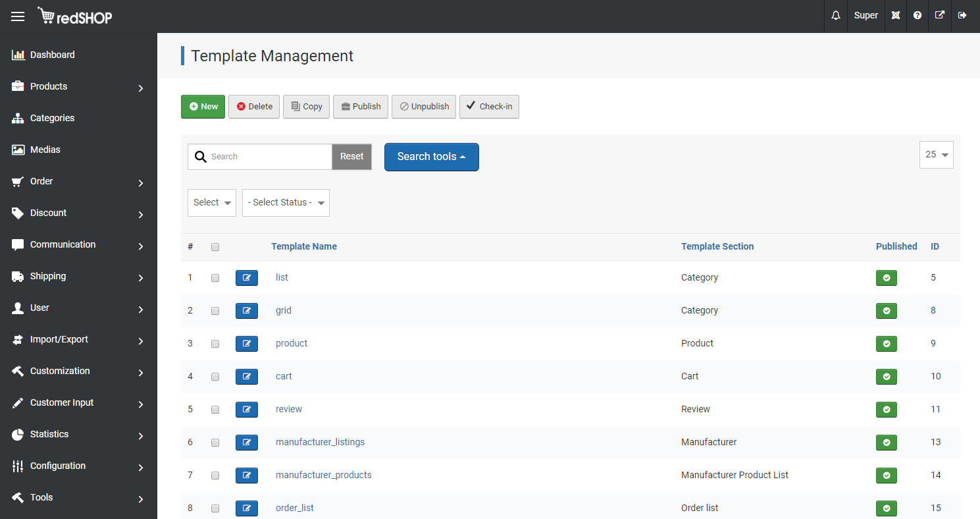The width and height of the screenshot is (980, 519).
Task: Open site preview external link icon
Action: coord(940,15)
